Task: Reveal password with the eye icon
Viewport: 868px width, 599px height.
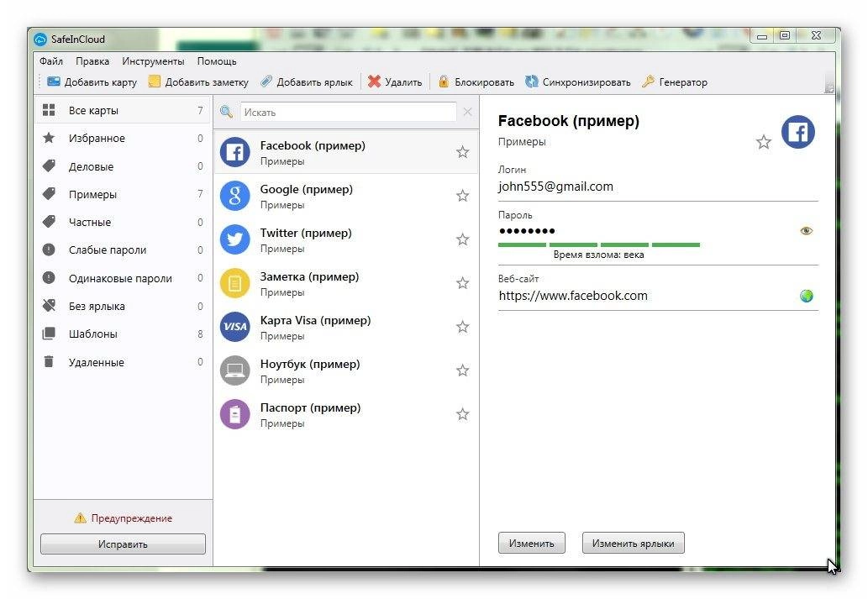Action: (807, 231)
